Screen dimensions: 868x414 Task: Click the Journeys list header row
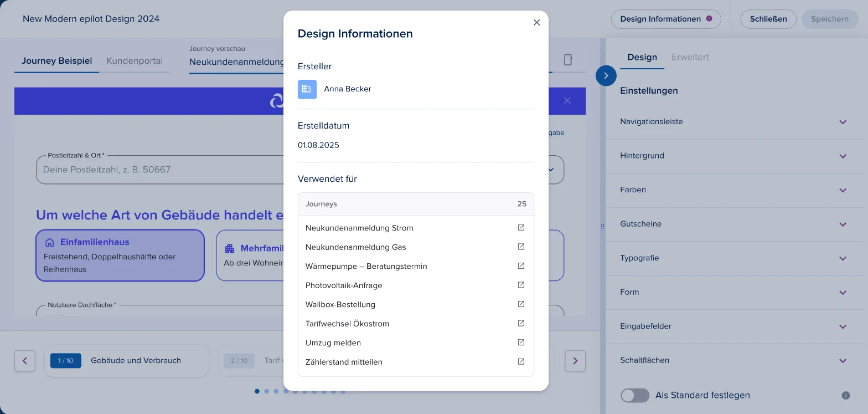[416, 204]
